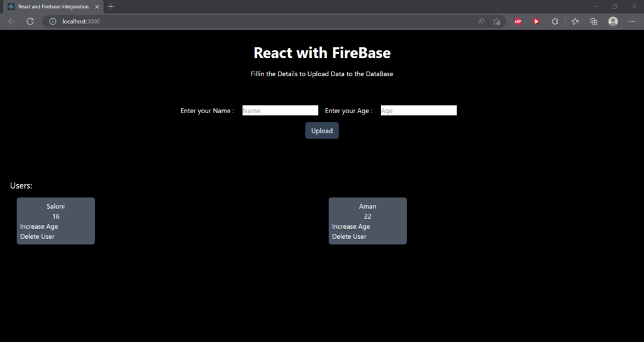The width and height of the screenshot is (644, 342).
Task: Open the Settings and more menu
Action: coord(632,21)
